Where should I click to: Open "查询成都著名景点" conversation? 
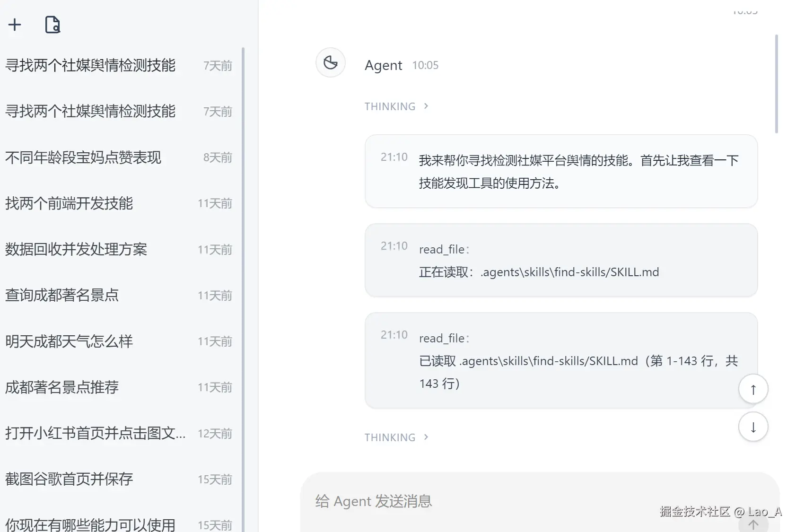tap(118, 295)
